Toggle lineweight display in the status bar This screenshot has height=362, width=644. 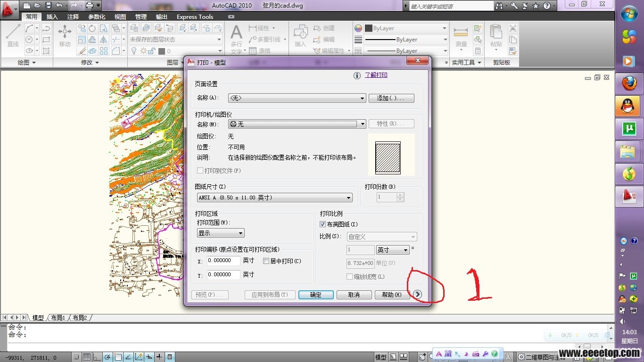pyautogui.click(x=159, y=357)
